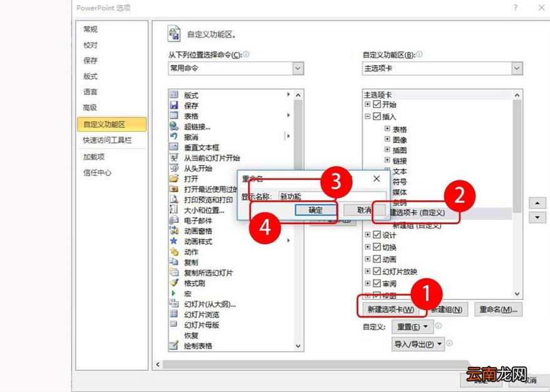Click the 电子邮件 icon
The width and height of the screenshot is (550, 392).
coord(174,220)
